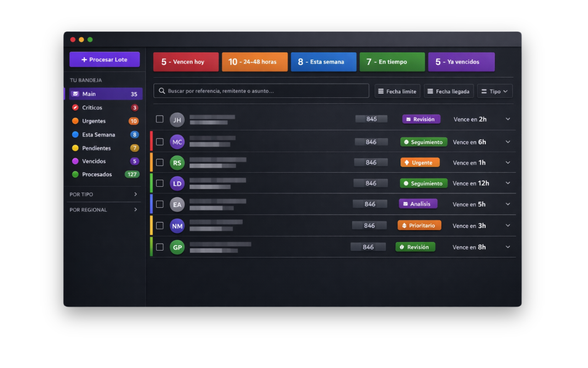Screen dimensions: 588x368
Task: Open the Procesados sidebar icon
Action: 74,174
